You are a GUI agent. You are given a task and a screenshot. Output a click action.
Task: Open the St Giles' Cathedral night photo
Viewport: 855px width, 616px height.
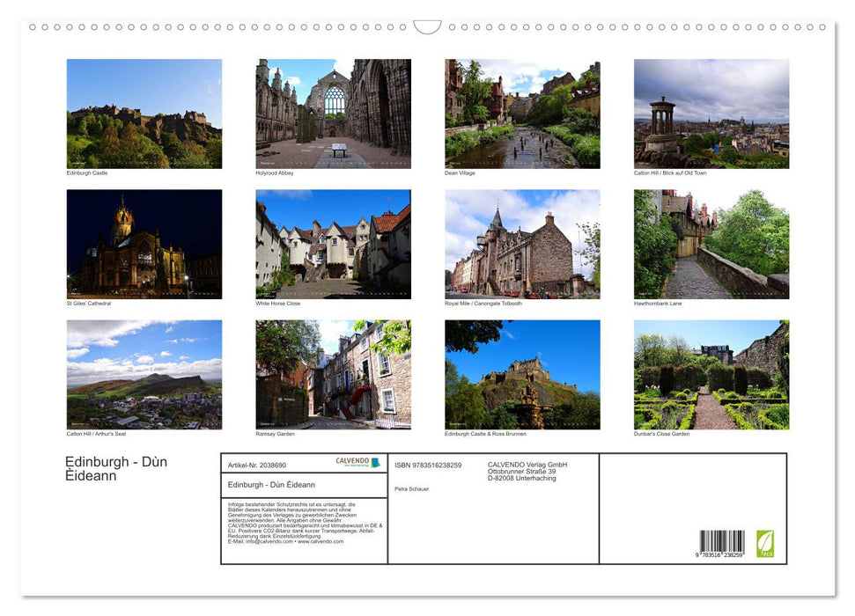coord(144,243)
